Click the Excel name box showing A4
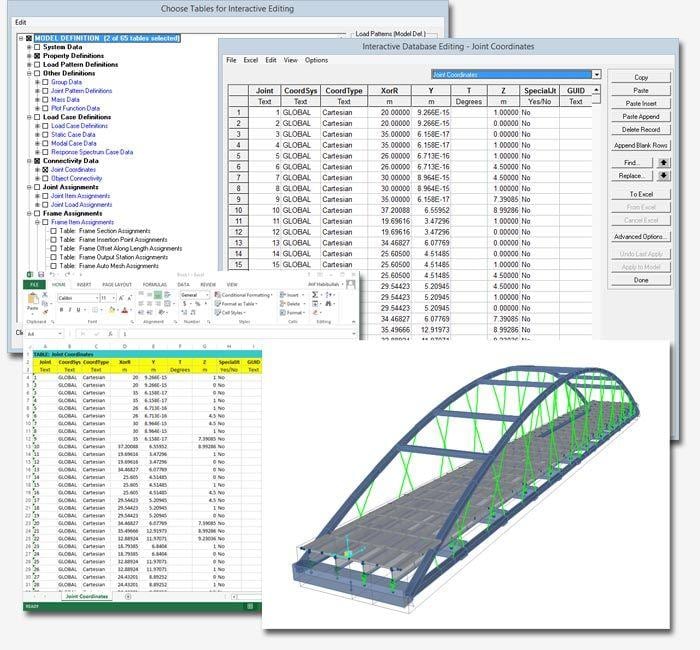 (43, 334)
